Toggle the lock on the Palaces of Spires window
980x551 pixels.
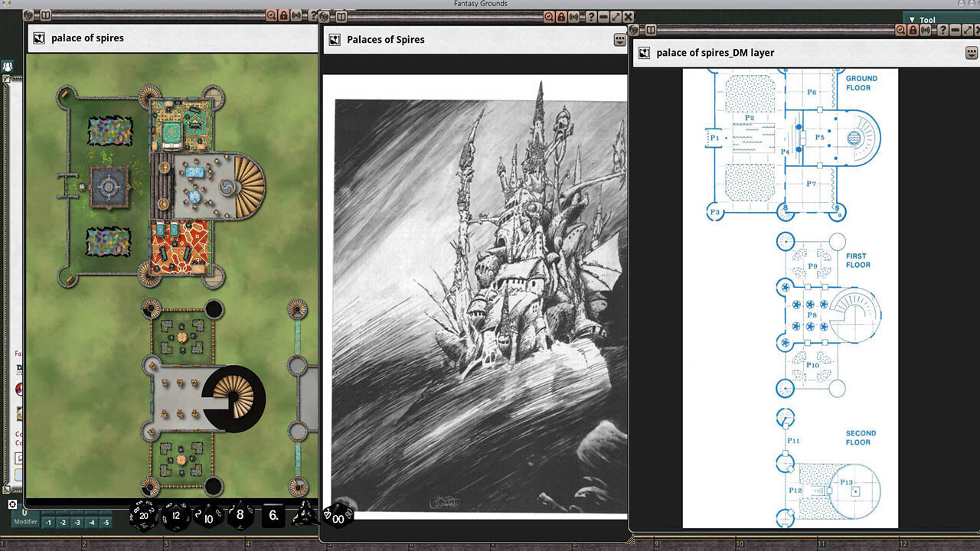pyautogui.click(x=561, y=16)
